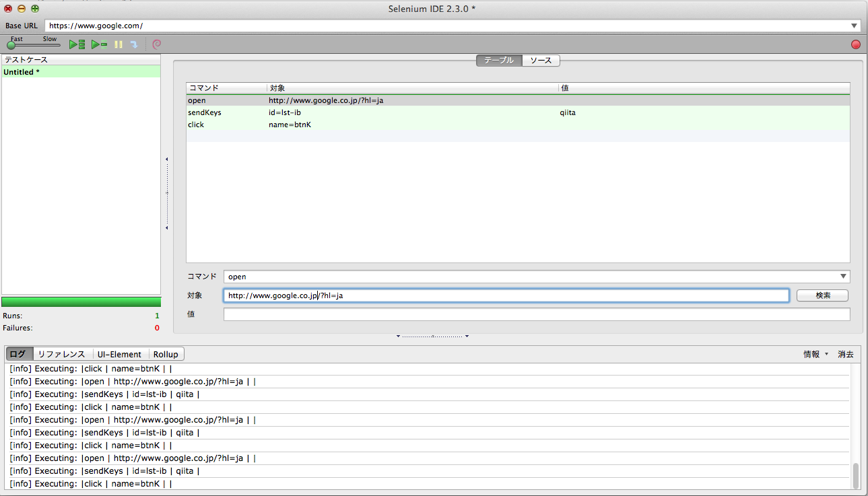Play the current test case
This screenshot has height=496, width=868.
(x=100, y=44)
